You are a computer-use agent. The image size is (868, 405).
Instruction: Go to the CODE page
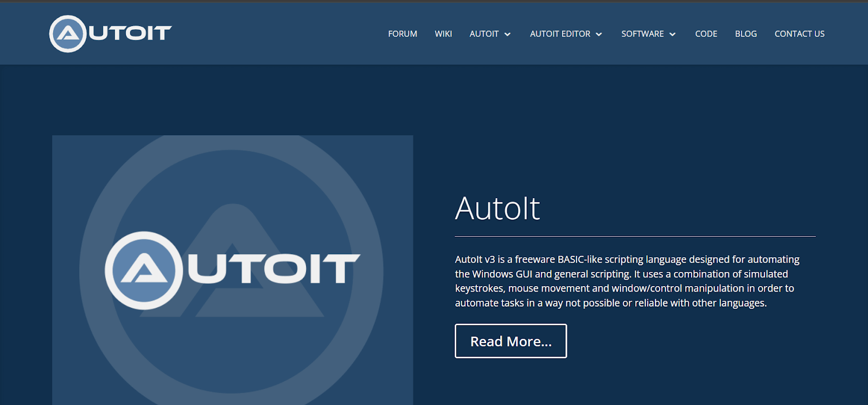pyautogui.click(x=706, y=34)
